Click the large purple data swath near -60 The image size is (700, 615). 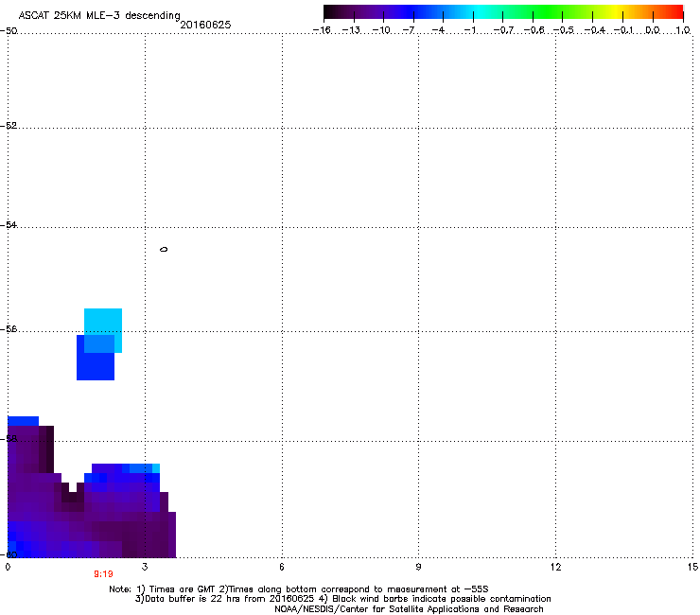click(92, 514)
